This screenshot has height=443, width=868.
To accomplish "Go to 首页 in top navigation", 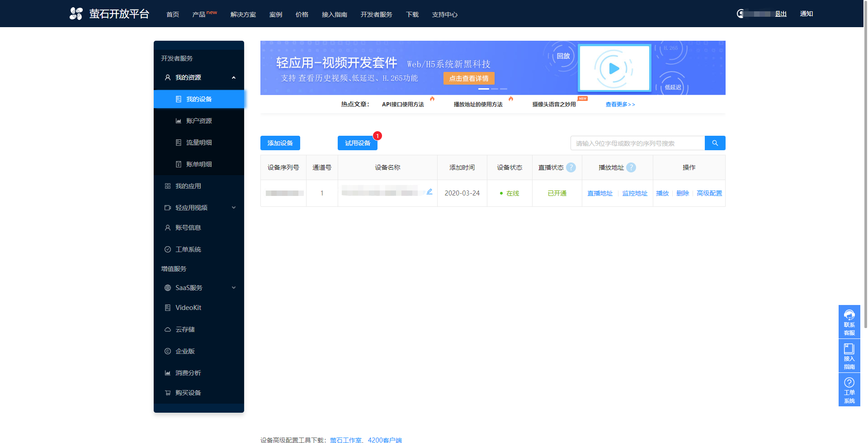I will click(173, 14).
